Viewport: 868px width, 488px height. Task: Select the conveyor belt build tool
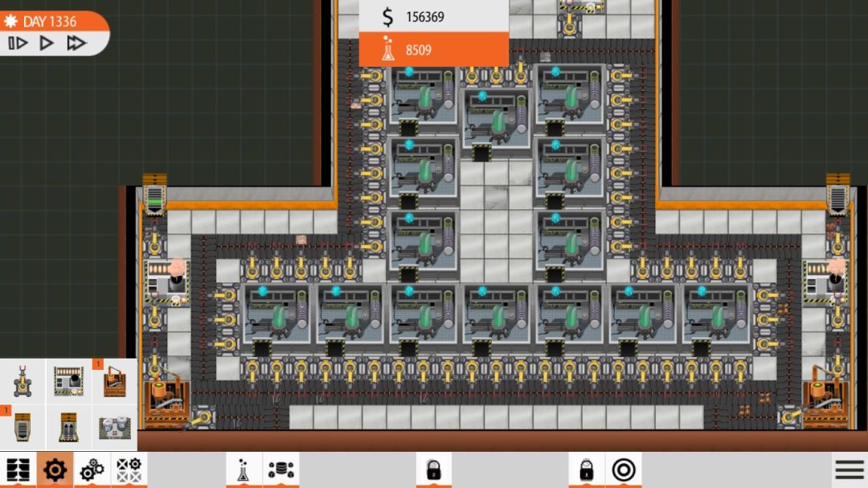click(18, 470)
